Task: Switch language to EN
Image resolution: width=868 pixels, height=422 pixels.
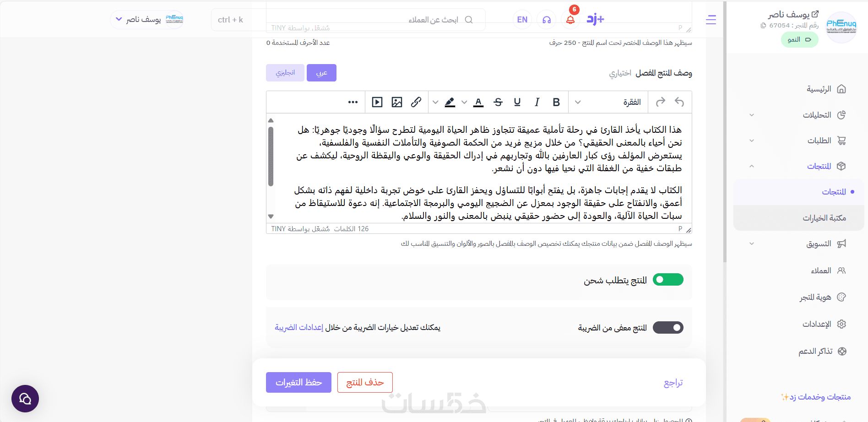Action: click(522, 20)
